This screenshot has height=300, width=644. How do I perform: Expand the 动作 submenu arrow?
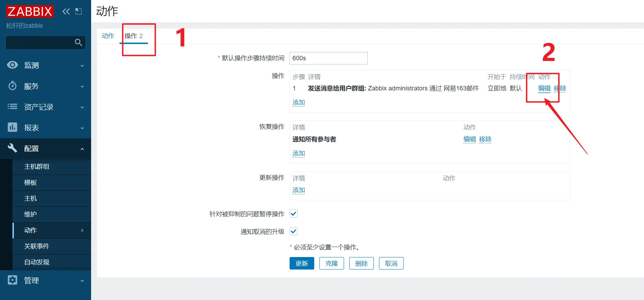pos(82,230)
